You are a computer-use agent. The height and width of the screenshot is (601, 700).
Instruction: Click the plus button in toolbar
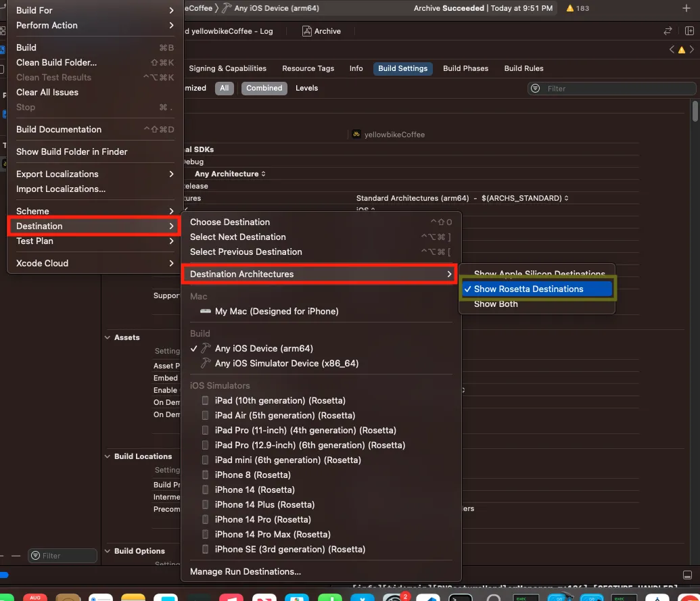686,8
